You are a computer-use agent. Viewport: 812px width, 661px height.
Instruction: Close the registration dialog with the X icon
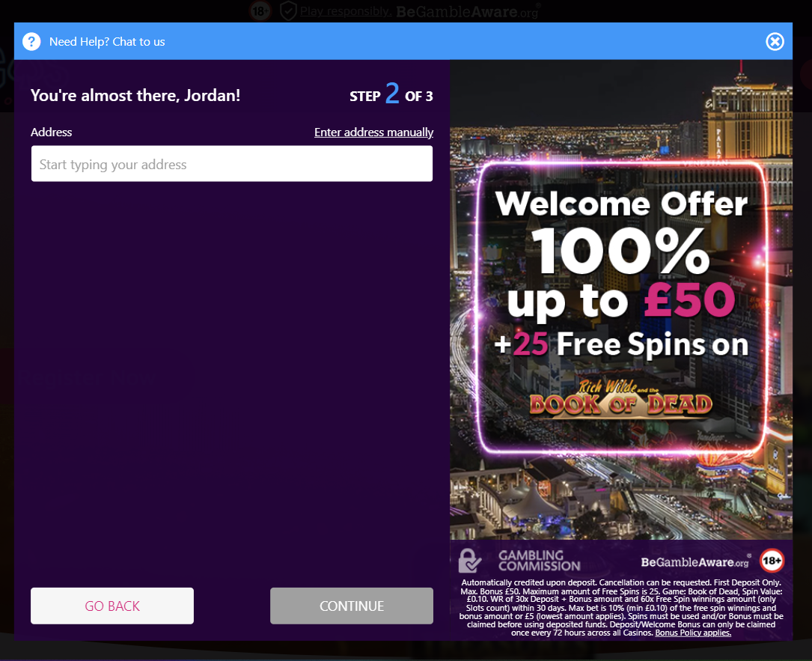click(x=775, y=41)
